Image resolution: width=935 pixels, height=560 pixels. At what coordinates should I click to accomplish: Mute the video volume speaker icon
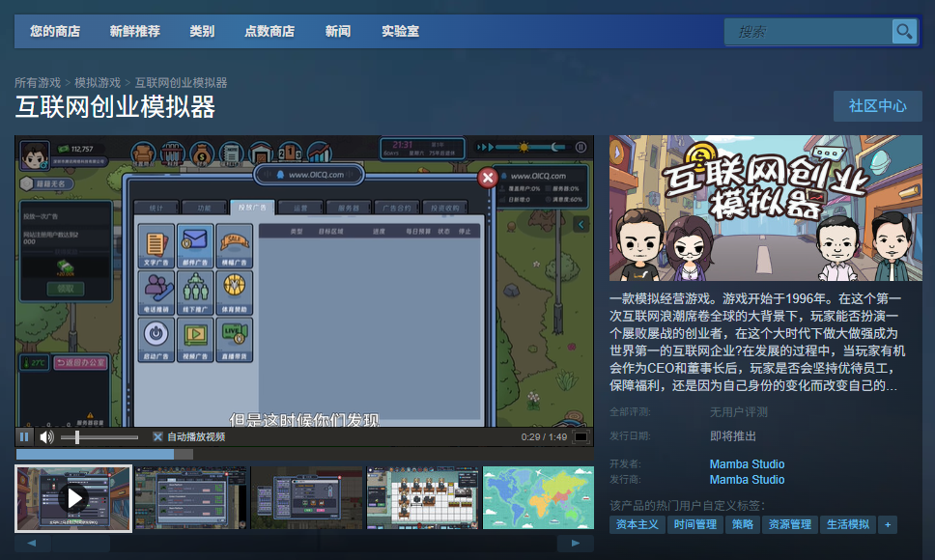coord(46,437)
